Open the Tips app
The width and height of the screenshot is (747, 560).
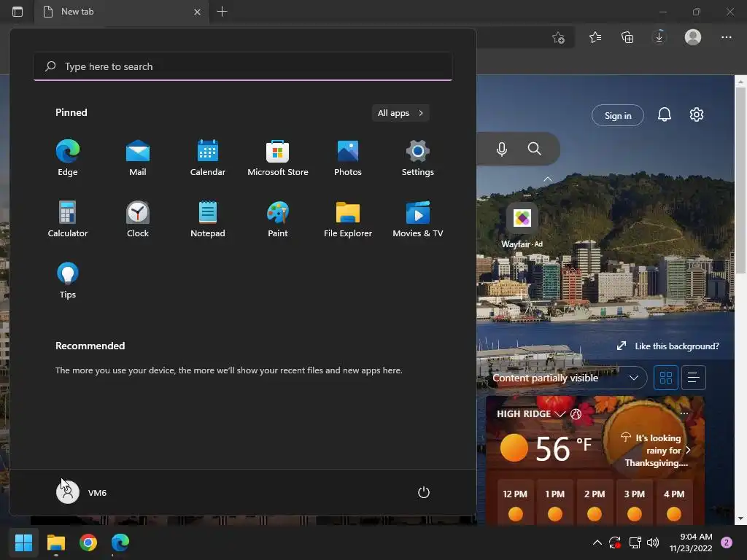(x=68, y=281)
